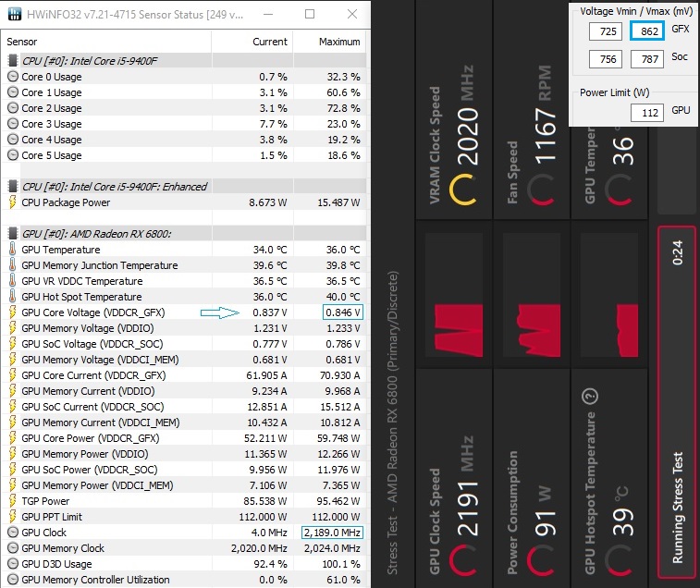Click the GPU Memory Clock gauge icon
Screen dimensions: 700x588
click(x=13, y=548)
